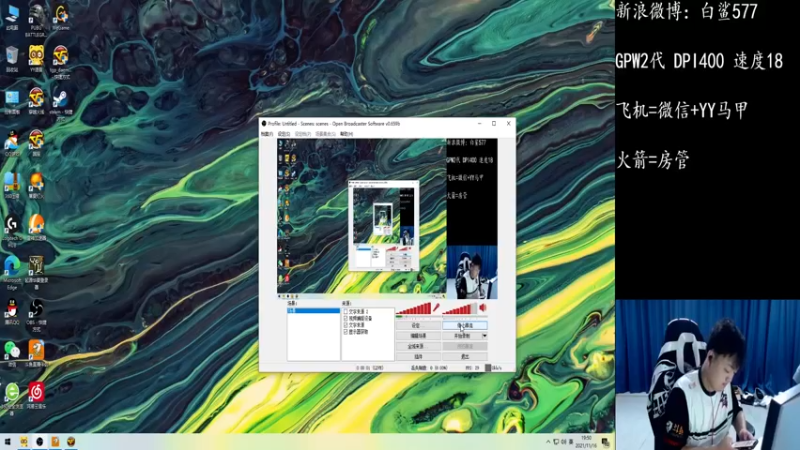Launch Steam from the desktop shortcut
The image size is (800, 450).
coord(61,104)
